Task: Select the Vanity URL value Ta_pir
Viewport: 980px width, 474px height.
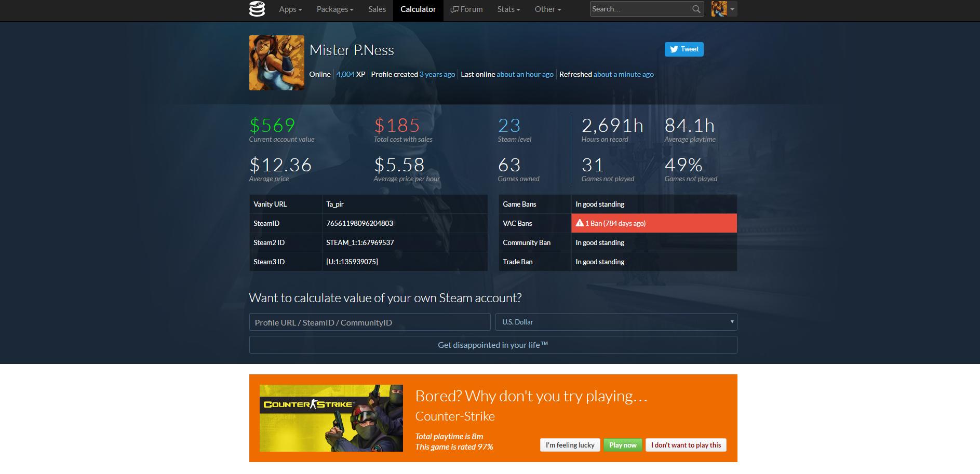Action: (x=335, y=204)
